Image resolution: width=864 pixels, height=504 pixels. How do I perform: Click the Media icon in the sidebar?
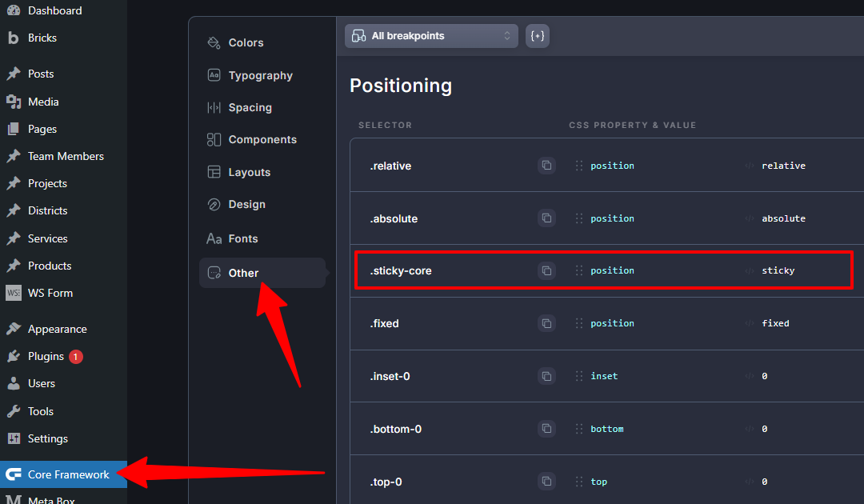click(14, 102)
